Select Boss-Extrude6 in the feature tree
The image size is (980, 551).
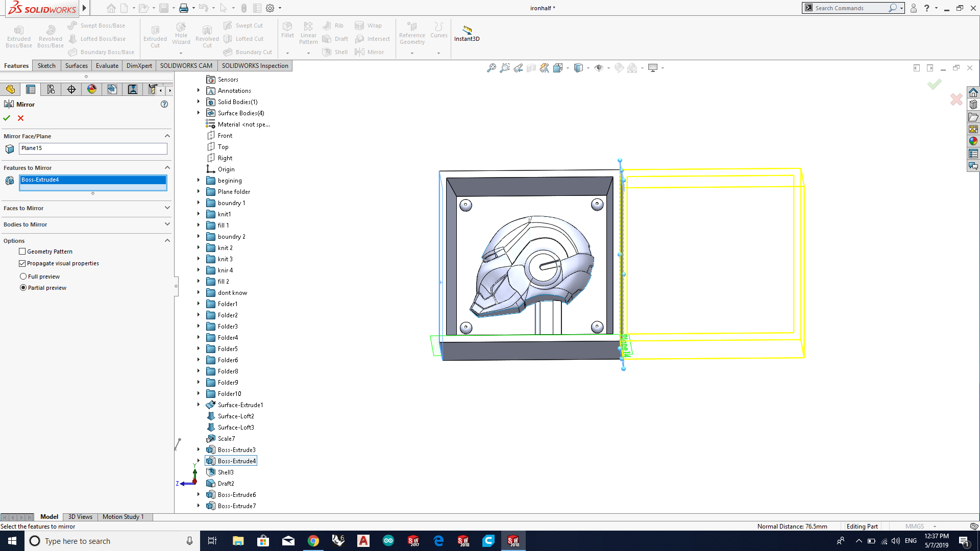tap(237, 495)
